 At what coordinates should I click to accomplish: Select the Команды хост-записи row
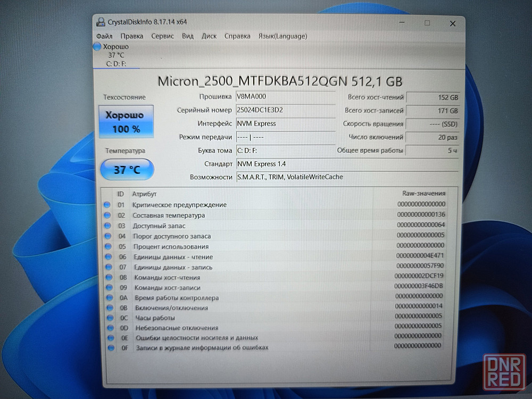tap(275, 287)
